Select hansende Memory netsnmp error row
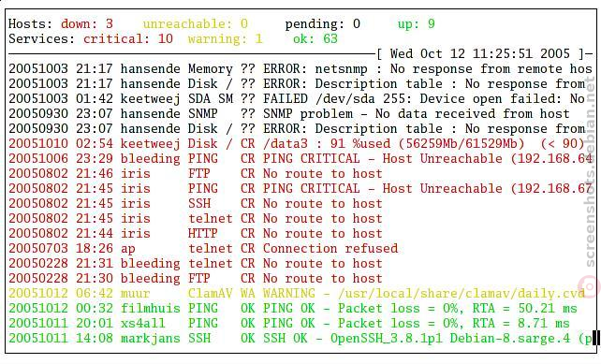The height and width of the screenshot is (364, 601). click(x=300, y=69)
